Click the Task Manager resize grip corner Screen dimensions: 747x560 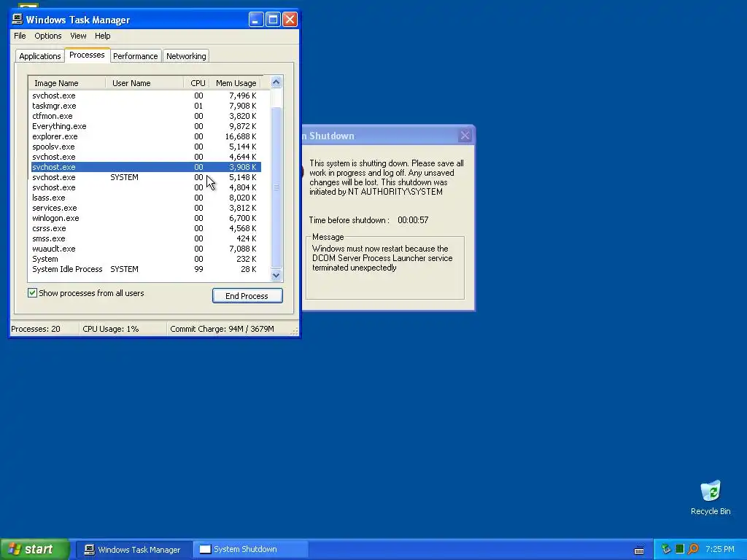tap(295, 331)
